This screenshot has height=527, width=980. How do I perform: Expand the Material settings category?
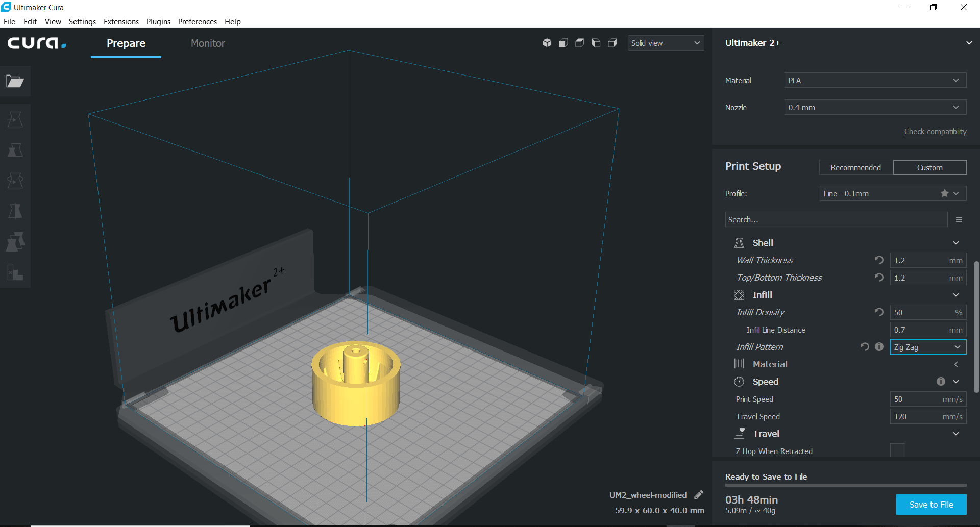click(x=956, y=364)
